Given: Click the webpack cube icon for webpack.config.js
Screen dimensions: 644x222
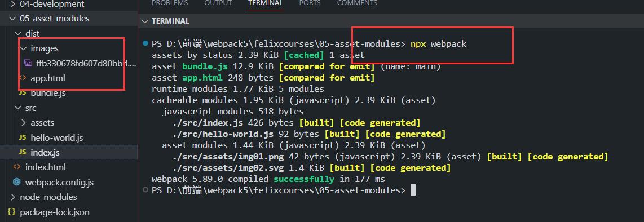Looking at the screenshot, I should tap(17, 182).
